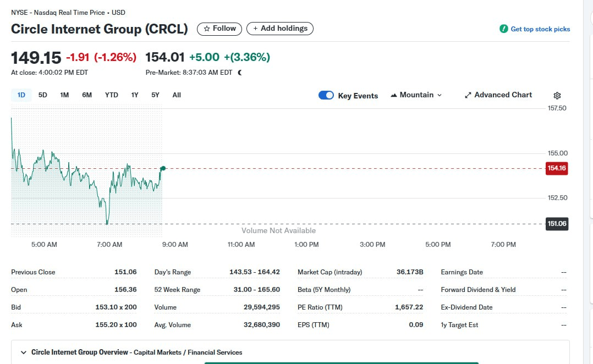This screenshot has height=364, width=593.
Task: Click Forward Dividend & Yield label
Action: pos(478,290)
